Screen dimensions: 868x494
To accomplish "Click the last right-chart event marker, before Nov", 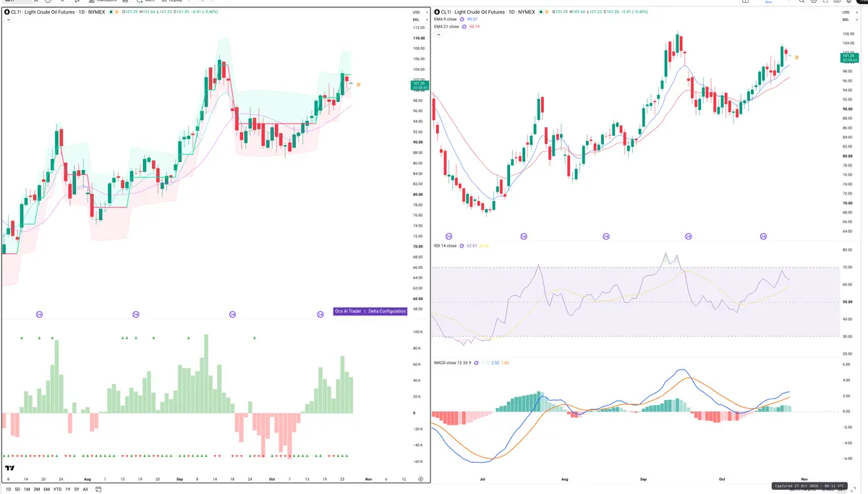I will click(763, 237).
